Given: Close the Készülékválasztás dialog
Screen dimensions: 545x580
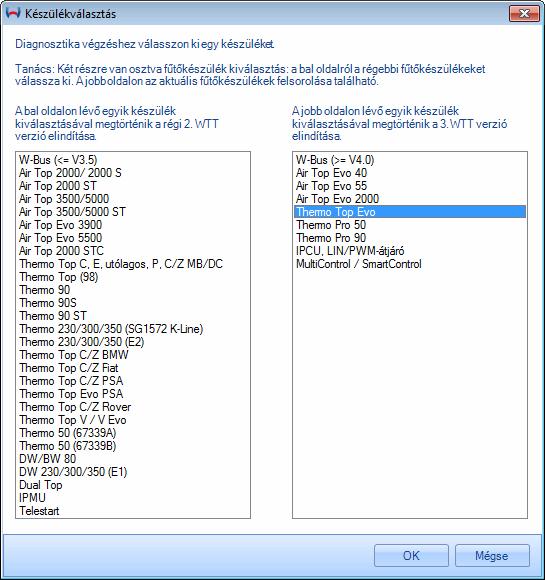Looking at the screenshot, I should pyautogui.click(x=524, y=14).
